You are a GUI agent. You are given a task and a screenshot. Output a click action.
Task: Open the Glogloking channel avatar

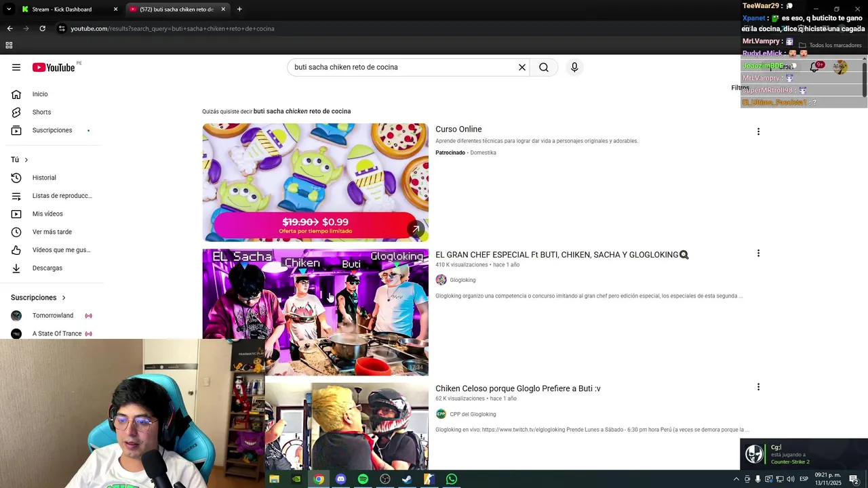tap(441, 280)
